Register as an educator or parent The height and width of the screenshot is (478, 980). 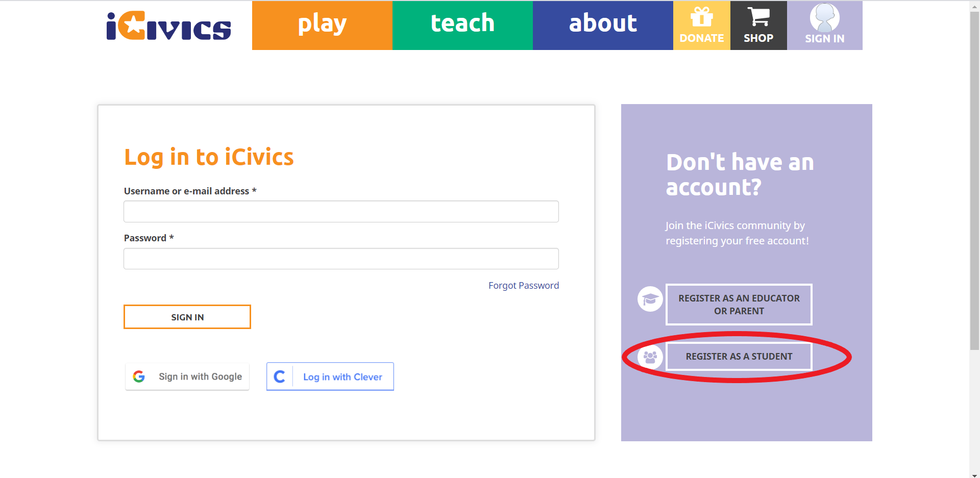pos(739,305)
